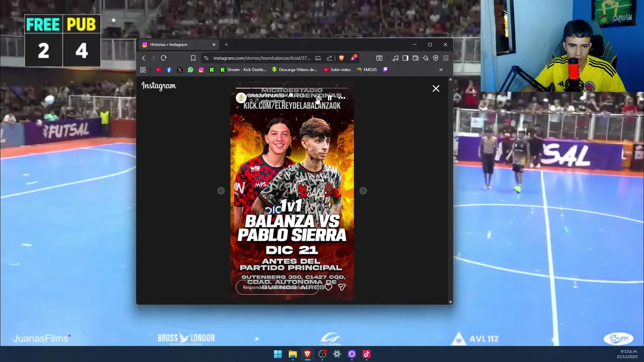Advance to the next story
644x362 pixels.
click(x=363, y=191)
